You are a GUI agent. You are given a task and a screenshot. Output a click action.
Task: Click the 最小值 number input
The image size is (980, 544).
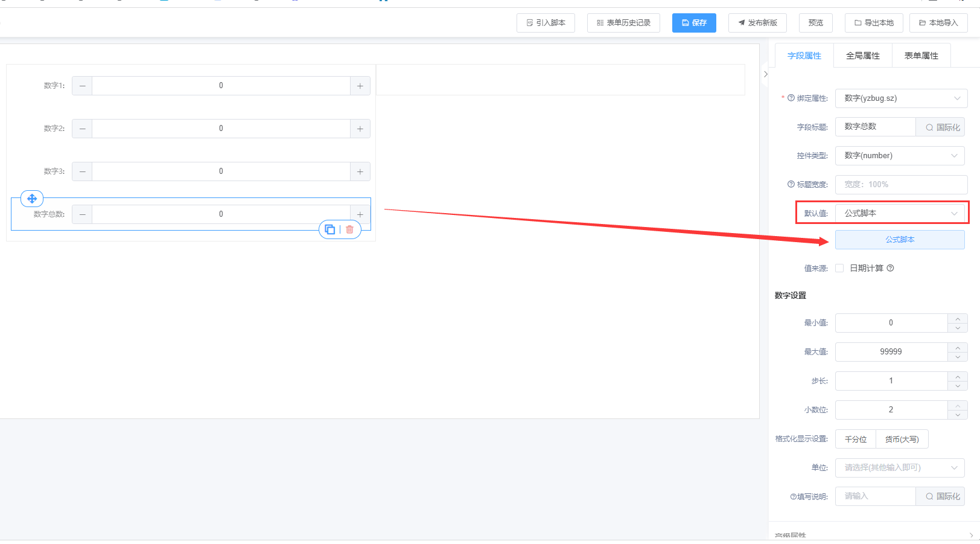(891, 323)
